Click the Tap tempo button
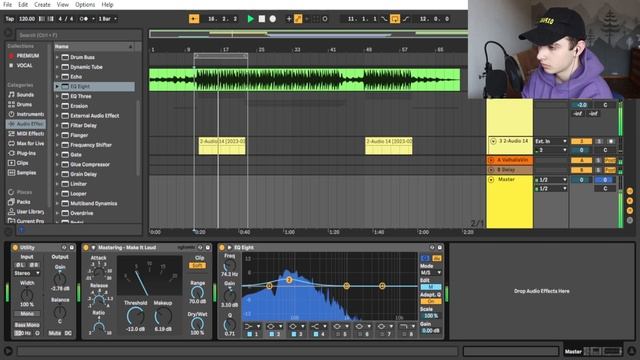Viewport: 640px width, 360px height. [x=9, y=19]
